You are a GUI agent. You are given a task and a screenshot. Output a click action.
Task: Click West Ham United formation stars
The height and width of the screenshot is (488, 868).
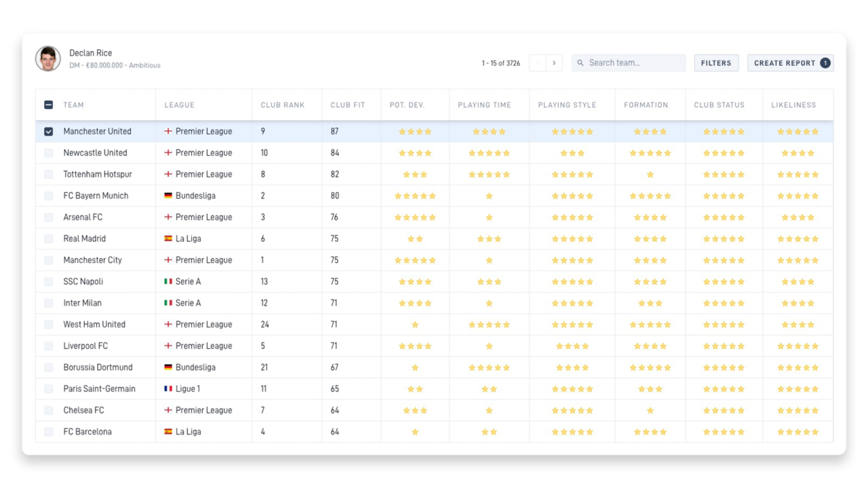pos(650,325)
